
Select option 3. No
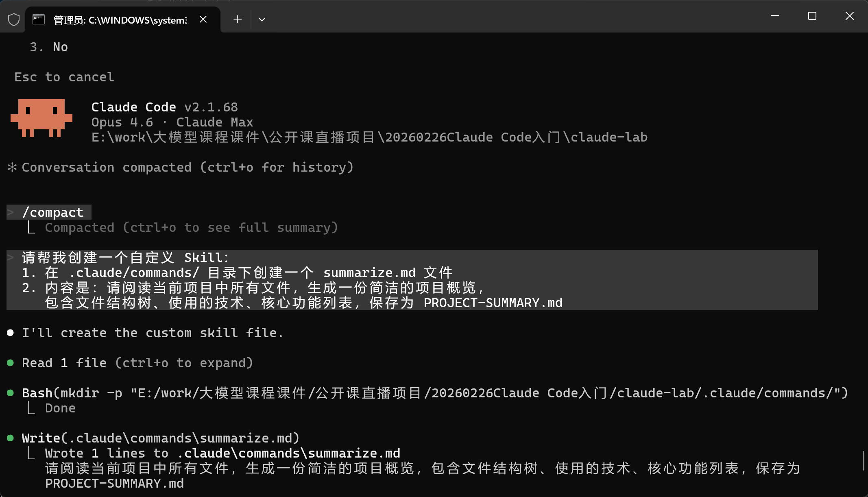click(x=49, y=47)
